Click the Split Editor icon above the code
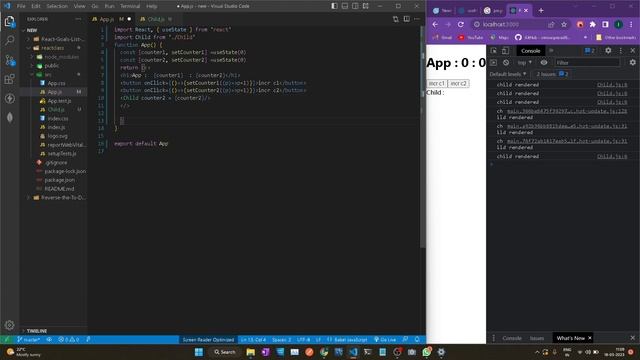The width and height of the screenshot is (640, 360). [407, 19]
